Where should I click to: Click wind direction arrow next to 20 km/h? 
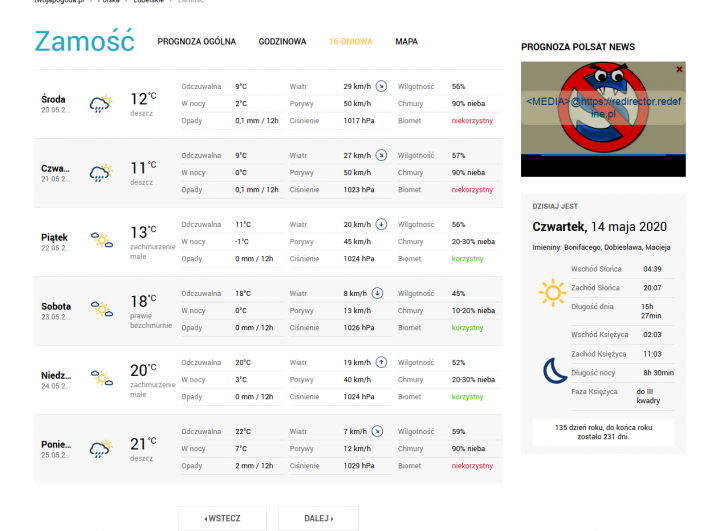click(381, 224)
